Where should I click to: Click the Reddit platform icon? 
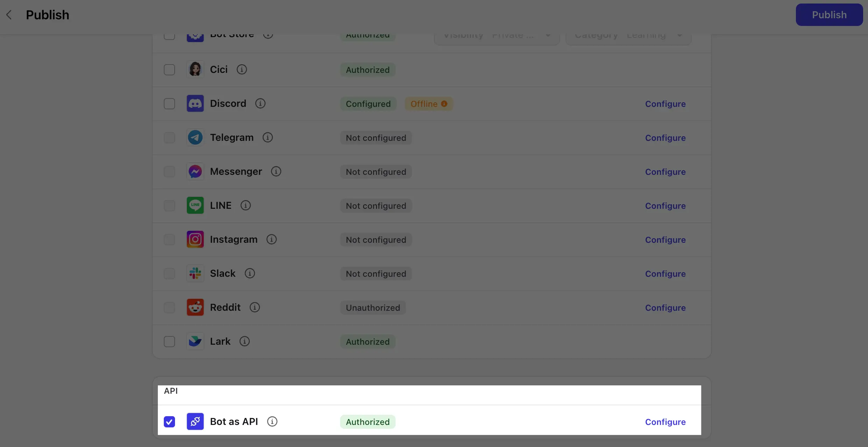(195, 307)
